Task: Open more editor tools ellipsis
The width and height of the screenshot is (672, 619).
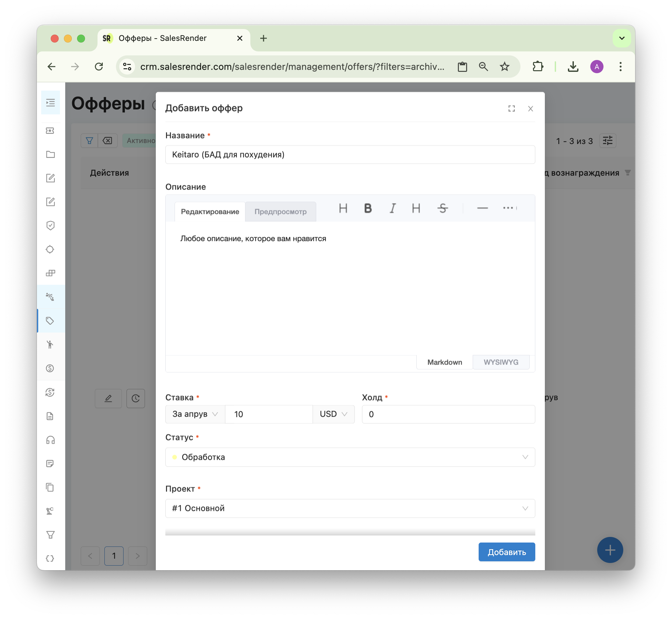Action: [x=508, y=209]
